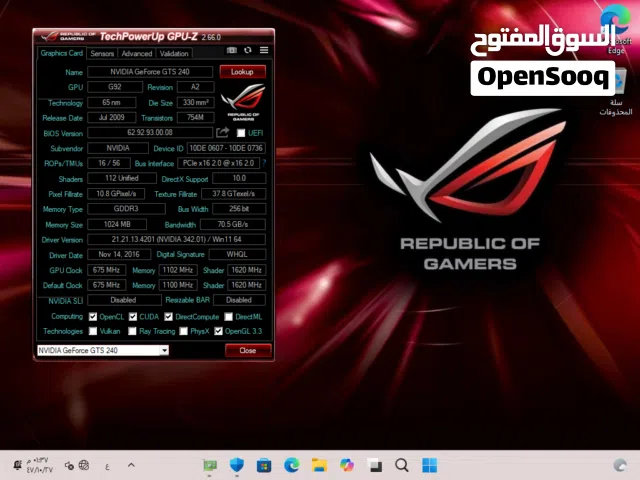Click the Driver Date value Nov 14, 2016
640x480 pixels.
119,254
